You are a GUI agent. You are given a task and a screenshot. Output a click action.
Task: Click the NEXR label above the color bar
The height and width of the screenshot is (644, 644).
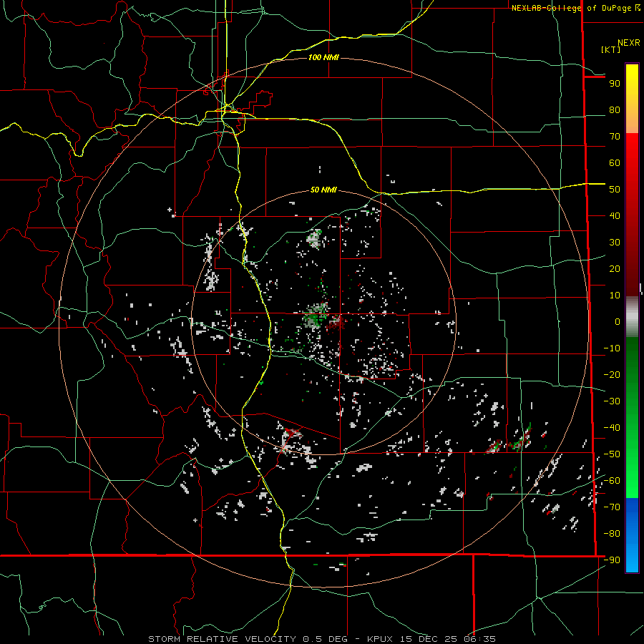(628, 43)
